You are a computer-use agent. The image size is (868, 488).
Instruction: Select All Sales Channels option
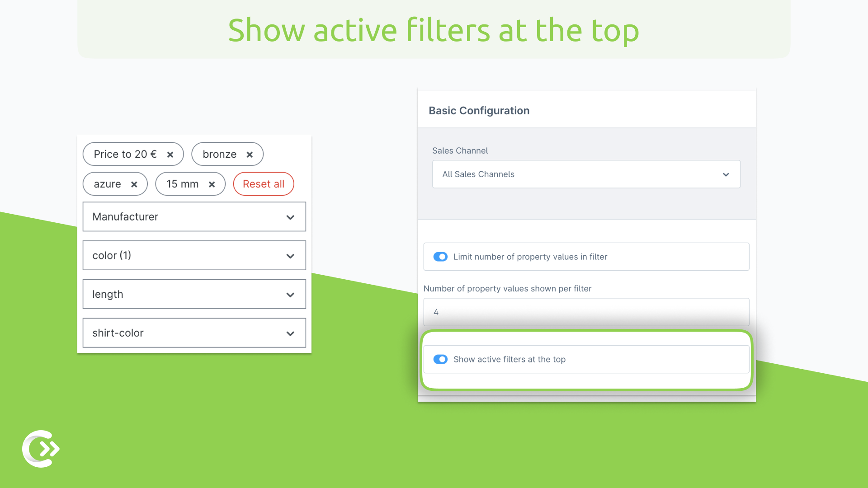click(x=586, y=174)
